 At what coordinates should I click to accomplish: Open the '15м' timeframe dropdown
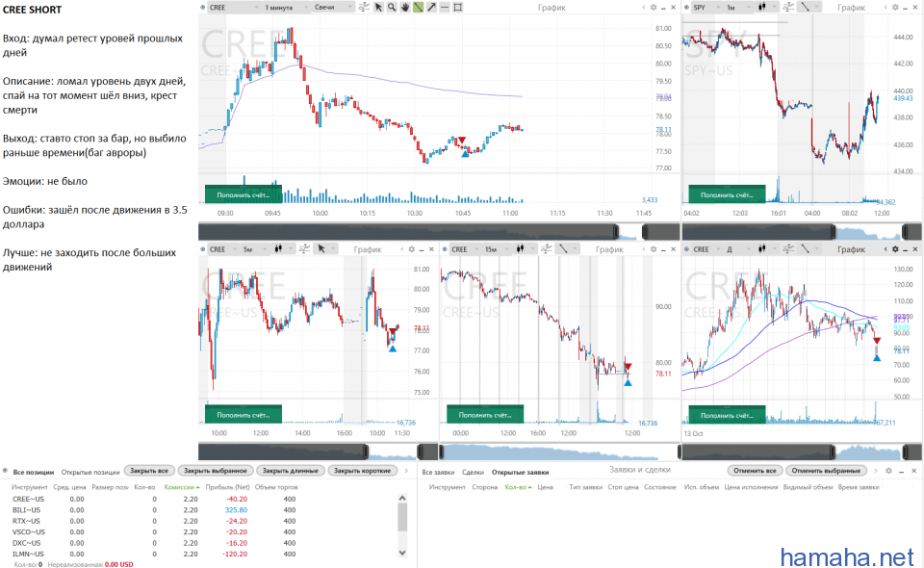click(496, 249)
